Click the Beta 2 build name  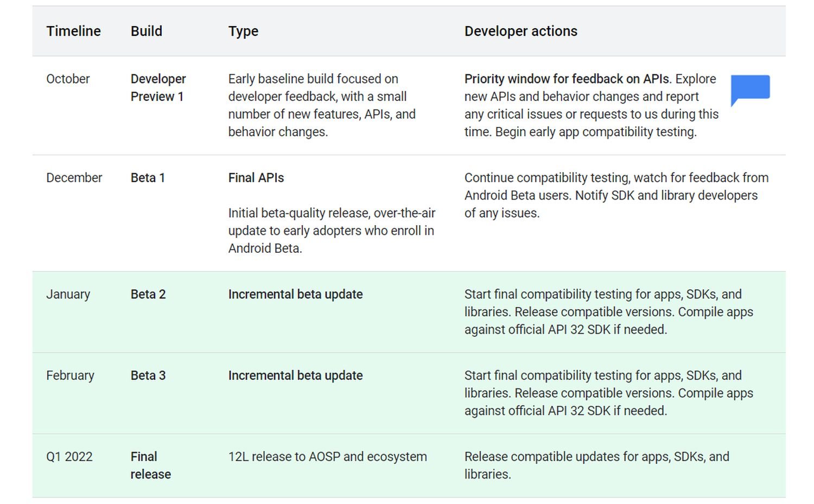coord(148,295)
